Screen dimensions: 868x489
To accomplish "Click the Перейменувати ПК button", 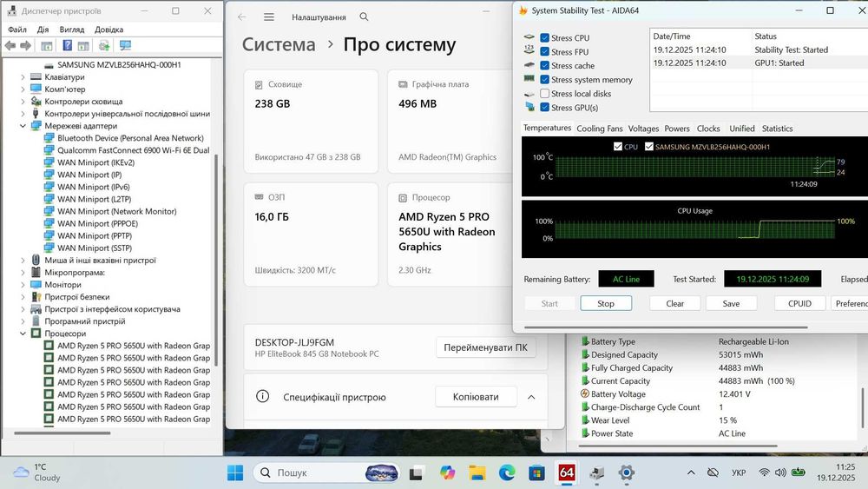I will click(485, 347).
